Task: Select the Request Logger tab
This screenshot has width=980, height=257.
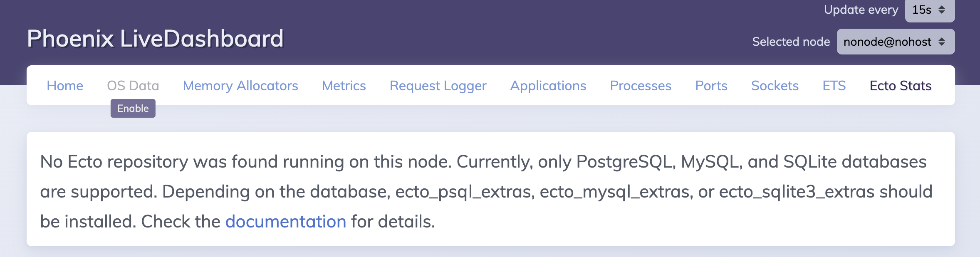Action: 438,86
